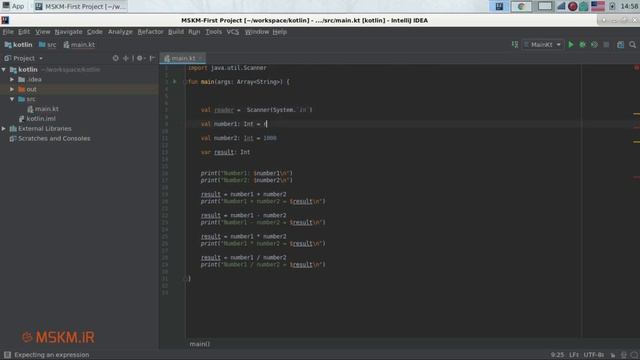The image size is (640, 360).
Task: Open the File menu
Action: point(8,32)
